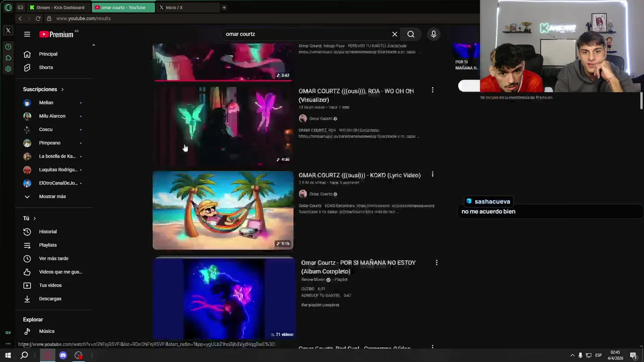Screen dimensions: 644x362
Task: Toggle the YouTube hamburger guide menu
Action: coord(27,34)
